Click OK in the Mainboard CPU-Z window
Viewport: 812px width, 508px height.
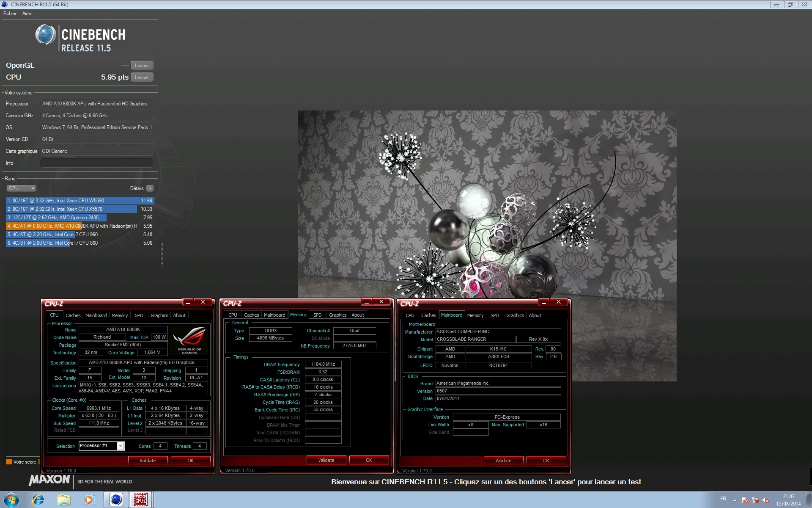(546, 461)
